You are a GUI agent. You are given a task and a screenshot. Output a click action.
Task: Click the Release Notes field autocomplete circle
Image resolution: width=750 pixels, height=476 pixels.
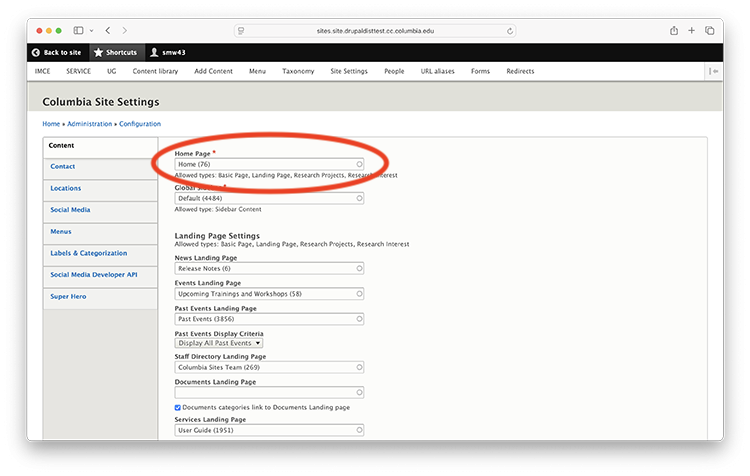click(359, 268)
